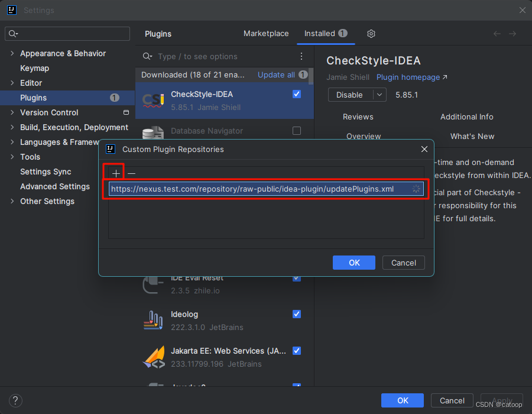Image resolution: width=532 pixels, height=414 pixels.
Task: Open the plugin list options kebab menu
Action: click(x=301, y=56)
